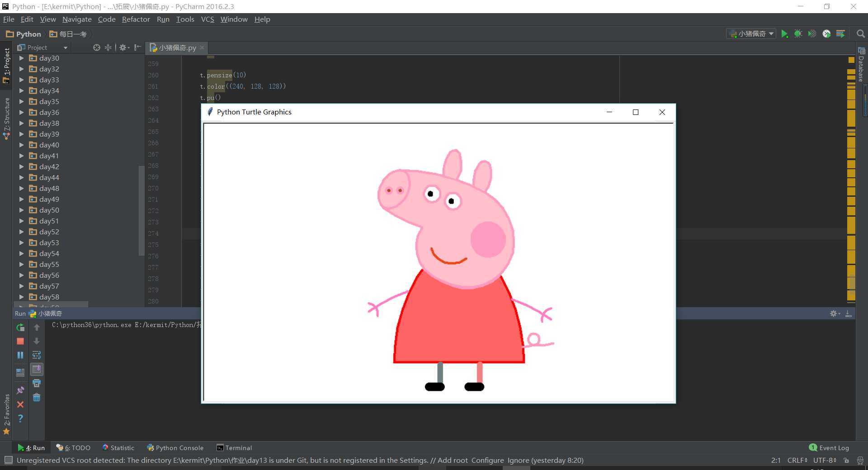Open the Event Log
This screenshot has height=470, width=868.
coord(829,448)
